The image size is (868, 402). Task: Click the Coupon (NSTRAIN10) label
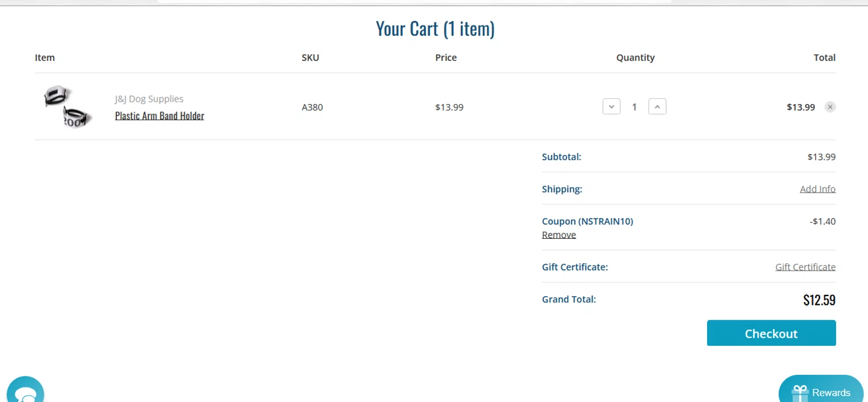(x=588, y=222)
